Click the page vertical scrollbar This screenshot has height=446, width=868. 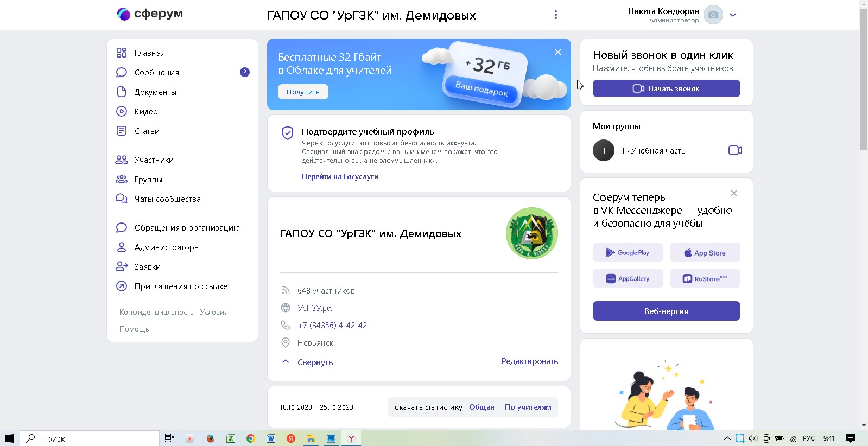coord(864,79)
